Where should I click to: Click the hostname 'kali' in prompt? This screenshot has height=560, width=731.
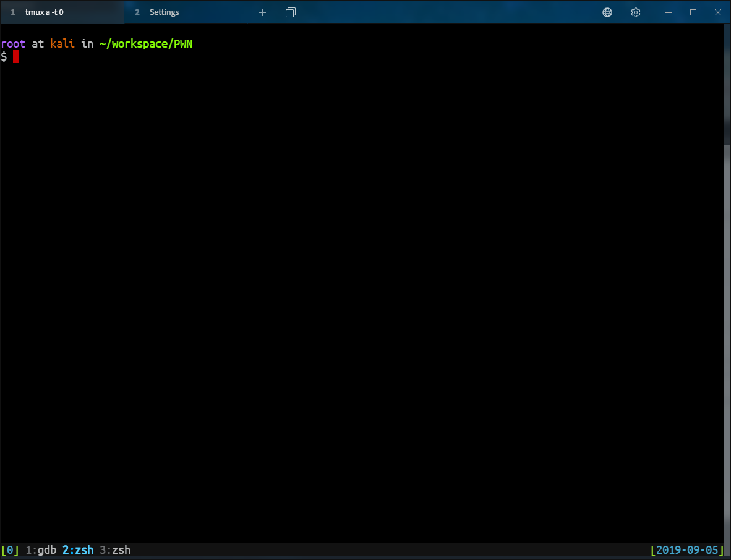point(62,43)
